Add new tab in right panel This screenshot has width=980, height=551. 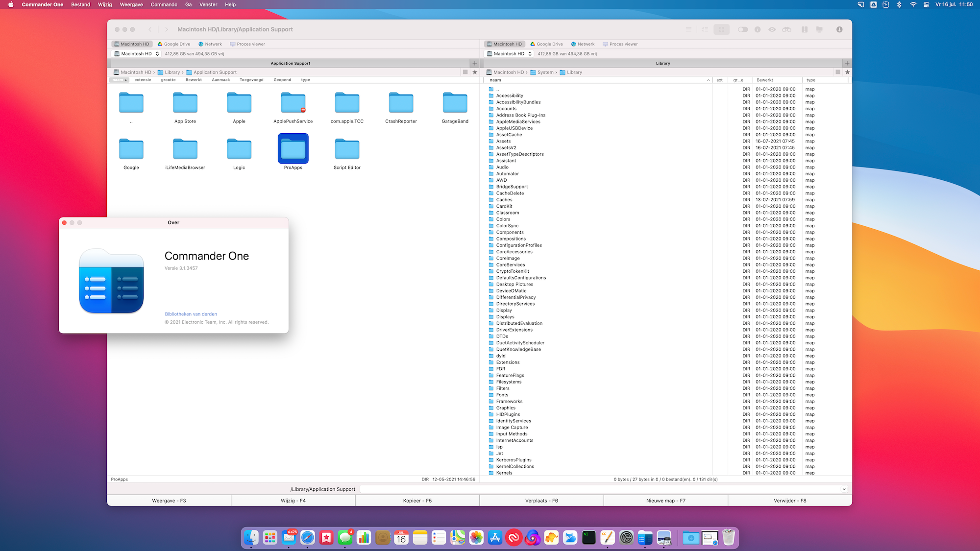coord(847,63)
